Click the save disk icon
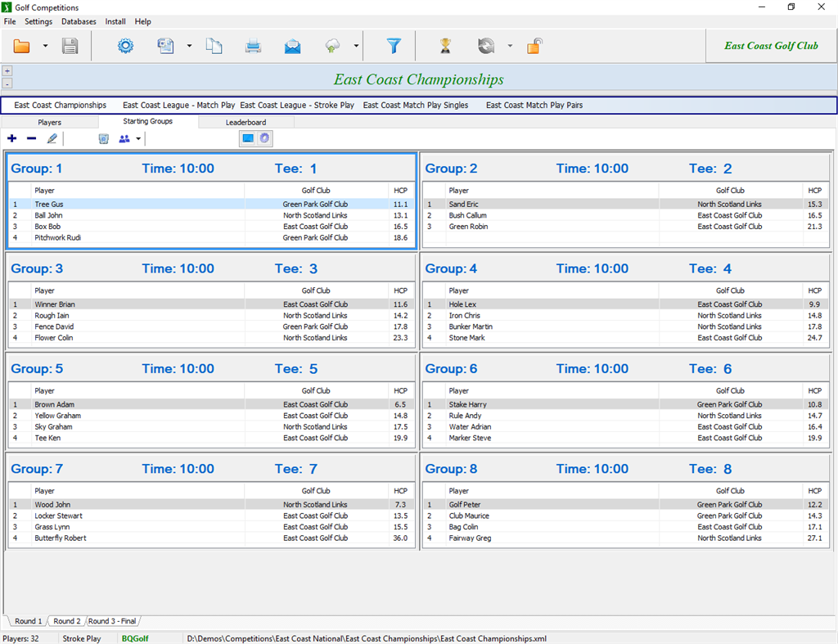838x644 pixels. tap(70, 46)
